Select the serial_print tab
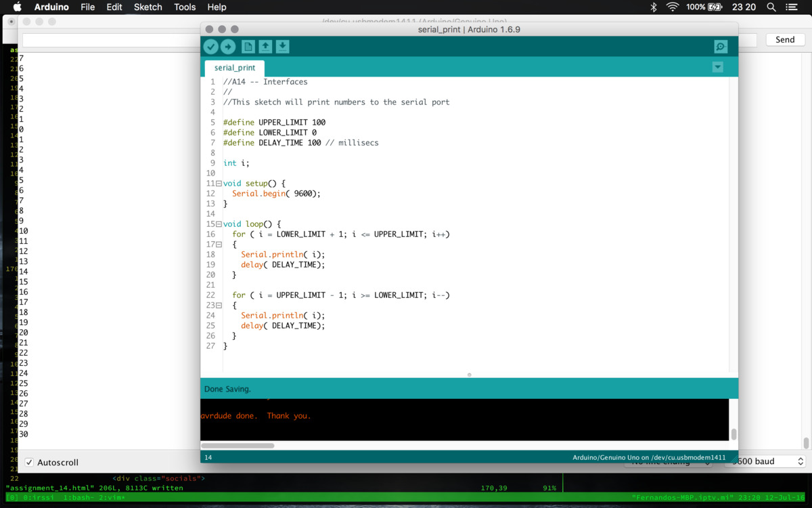Screen dimensions: 812x508 click(x=235, y=68)
